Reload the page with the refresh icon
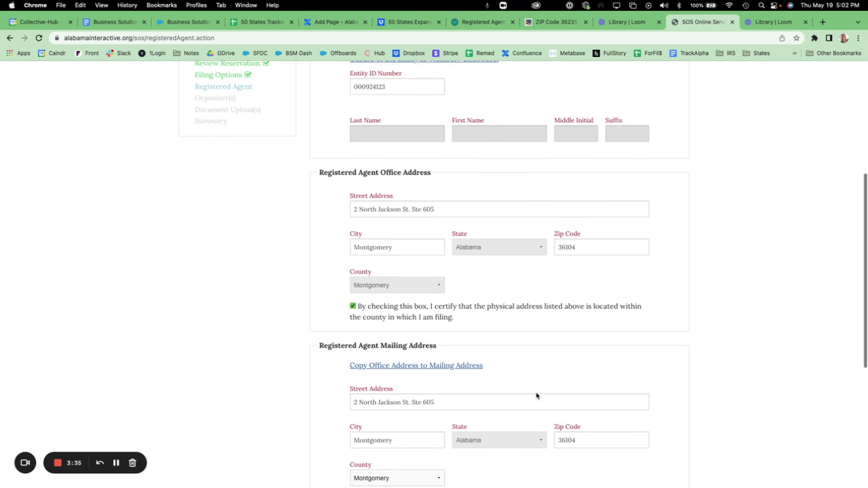This screenshot has width=868, height=488. [39, 38]
